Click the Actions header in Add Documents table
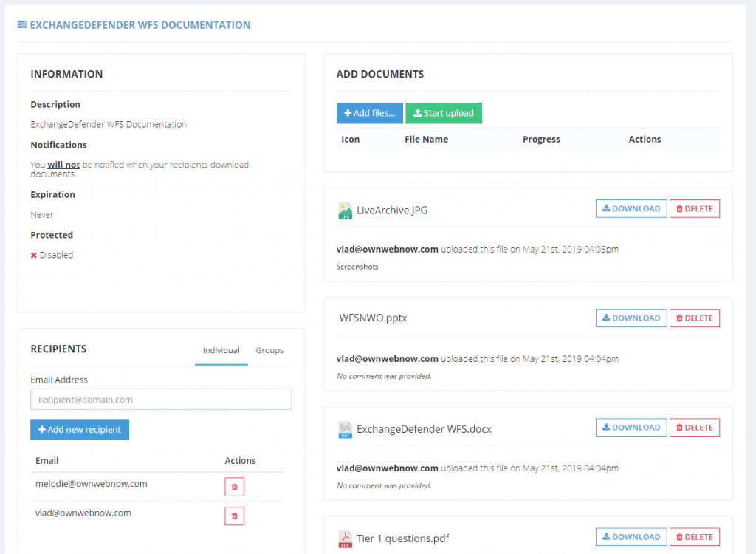 [645, 140]
